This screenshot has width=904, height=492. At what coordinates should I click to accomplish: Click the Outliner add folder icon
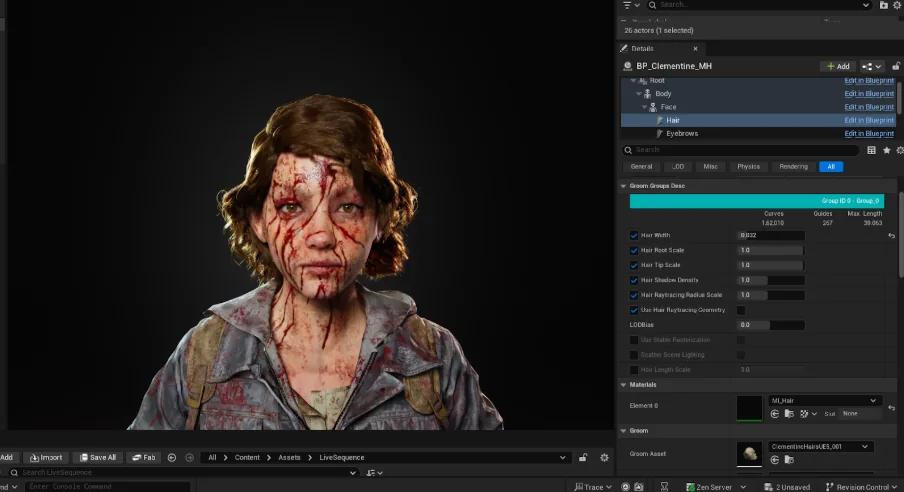(884, 5)
